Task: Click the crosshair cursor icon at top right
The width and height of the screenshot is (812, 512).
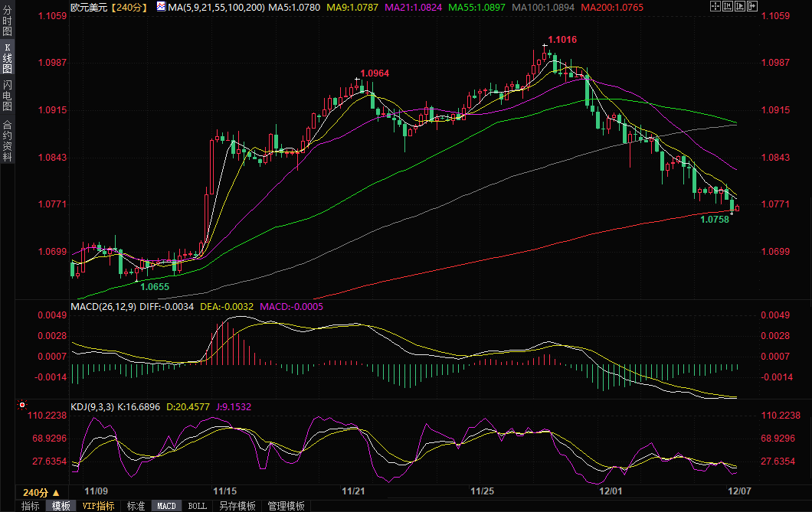Action: tap(715, 7)
